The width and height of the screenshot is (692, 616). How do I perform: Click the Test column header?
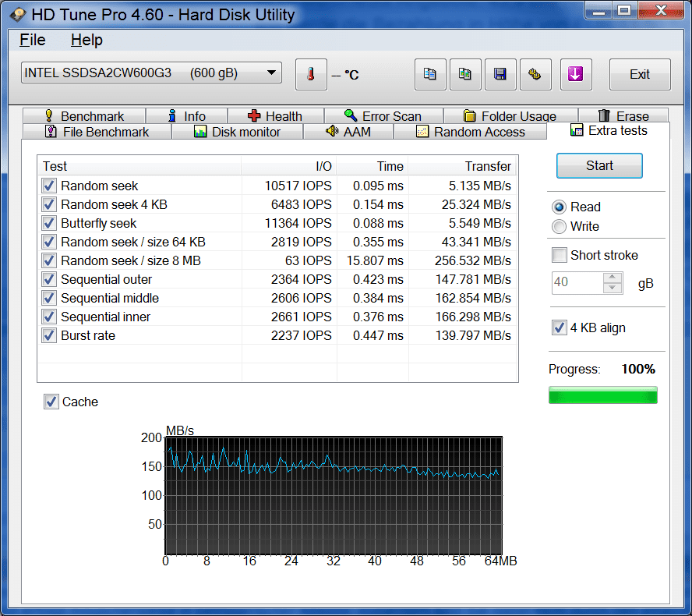click(139, 166)
